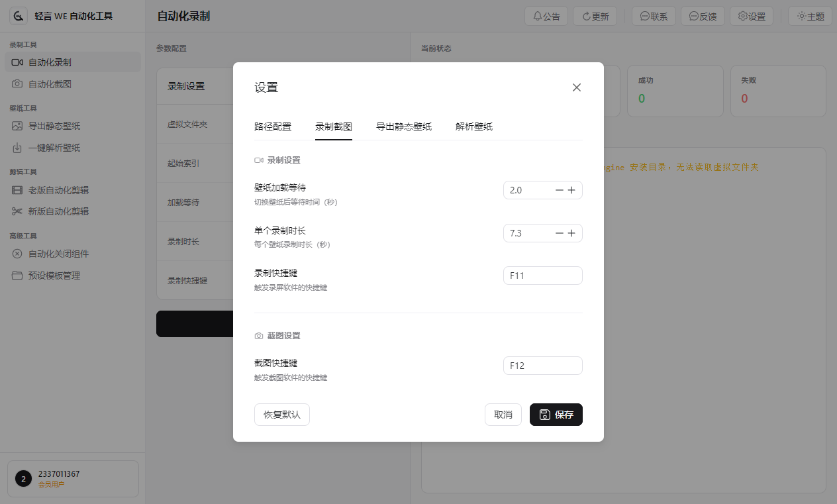
Task: Decrease 单个录制时长 recording duration
Action: click(x=558, y=233)
